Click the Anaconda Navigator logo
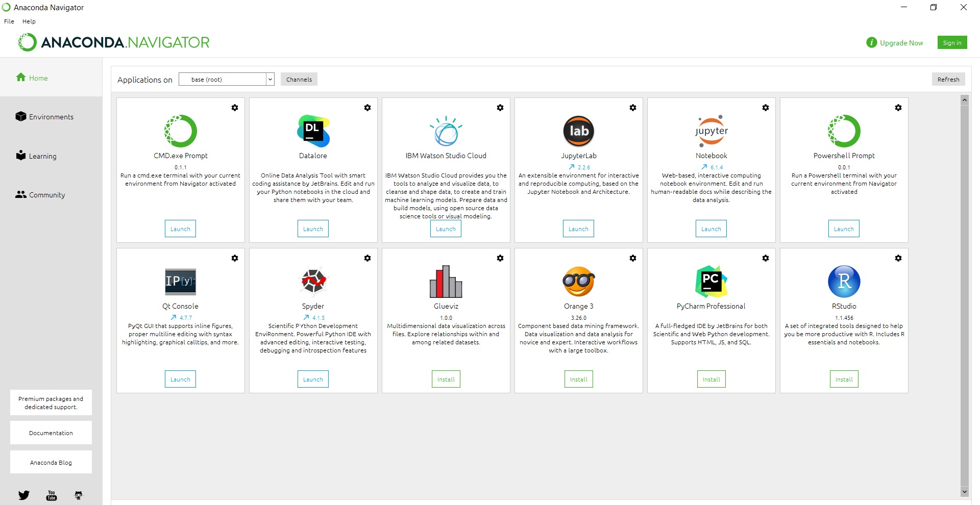Screen dimensions: 980x505 tap(114, 42)
